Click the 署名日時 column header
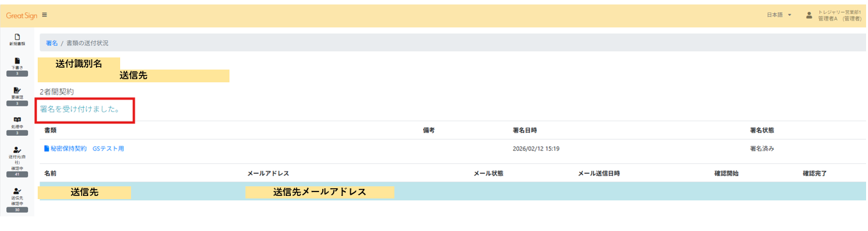 click(525, 130)
